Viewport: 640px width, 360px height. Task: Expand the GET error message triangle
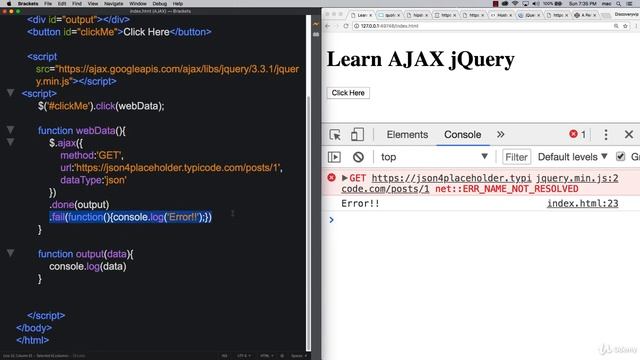(344, 178)
